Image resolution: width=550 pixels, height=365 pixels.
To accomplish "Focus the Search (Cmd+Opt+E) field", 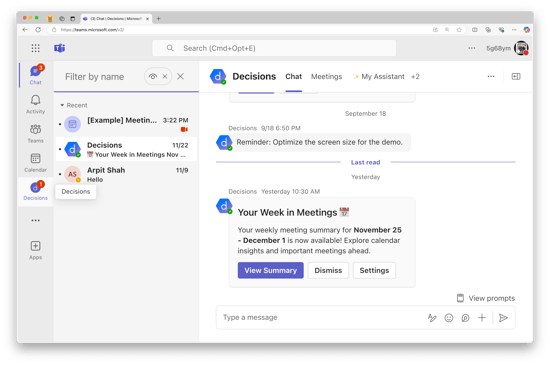I will [274, 48].
